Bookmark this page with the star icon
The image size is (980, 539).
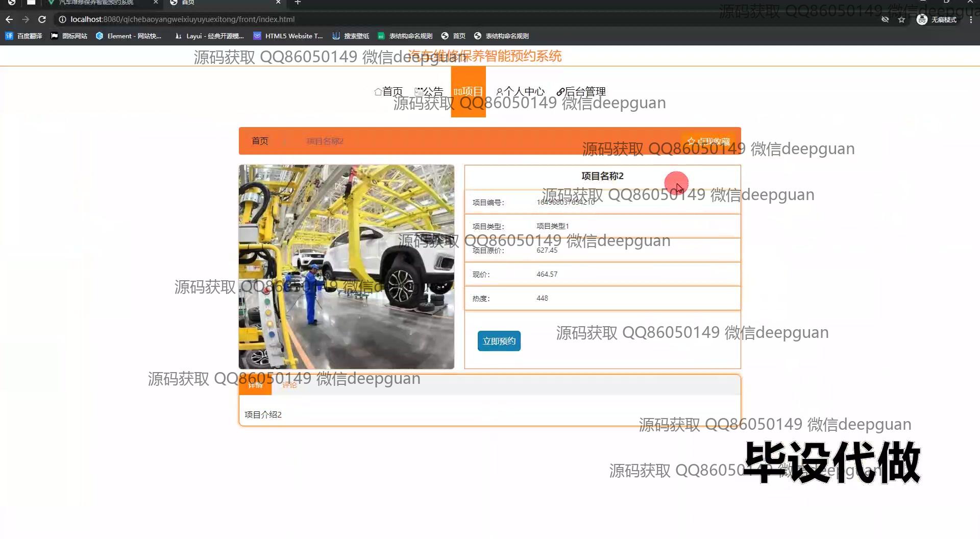pos(901,19)
